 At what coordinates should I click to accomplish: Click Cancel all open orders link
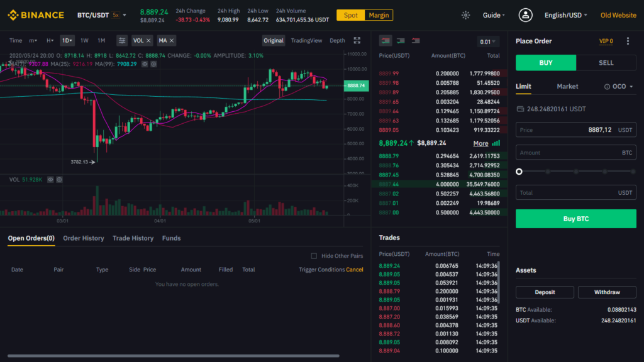point(355,270)
